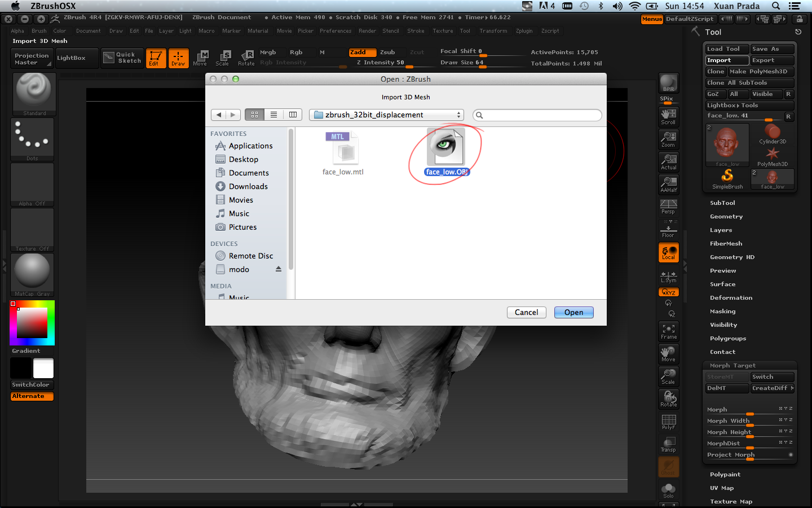Toggle Solo mode
812x508 pixels.
669,490
